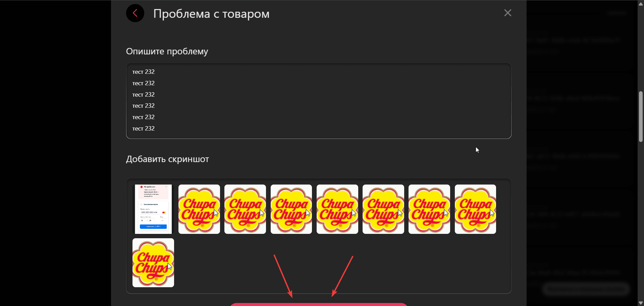Screen dimensions: 644x306
Task: Go back using the red arrow button
Action: click(x=135, y=13)
